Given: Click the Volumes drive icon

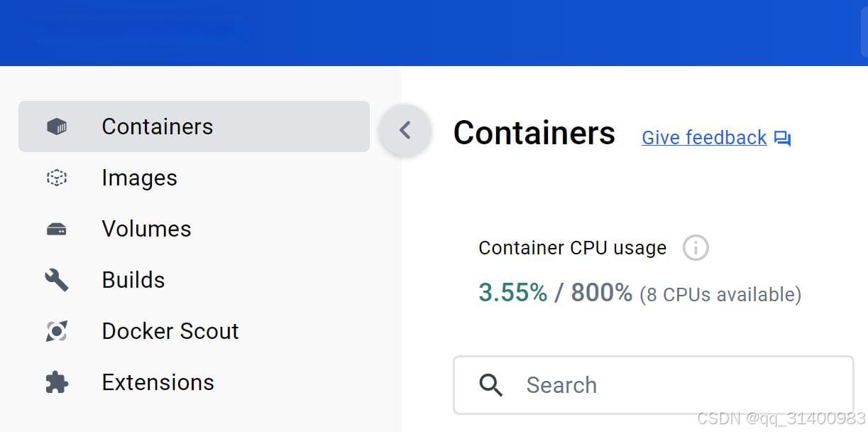Looking at the screenshot, I should (57, 229).
